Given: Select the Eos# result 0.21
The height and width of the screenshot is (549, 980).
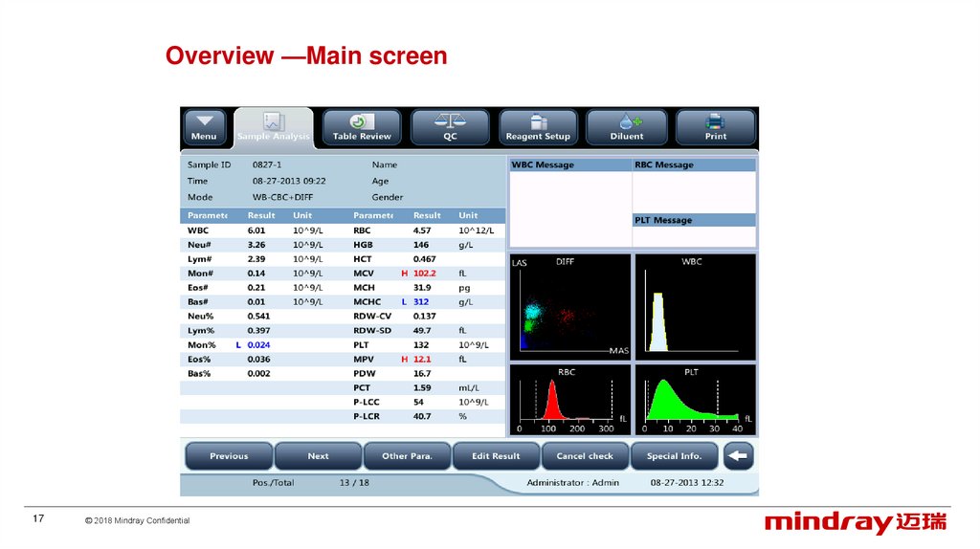Looking at the screenshot, I should pyautogui.click(x=256, y=288).
